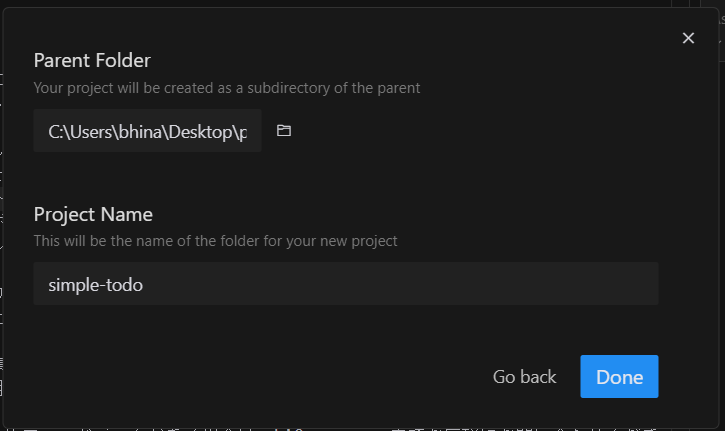
Task: Browse for a different parent directory
Action: tap(284, 131)
